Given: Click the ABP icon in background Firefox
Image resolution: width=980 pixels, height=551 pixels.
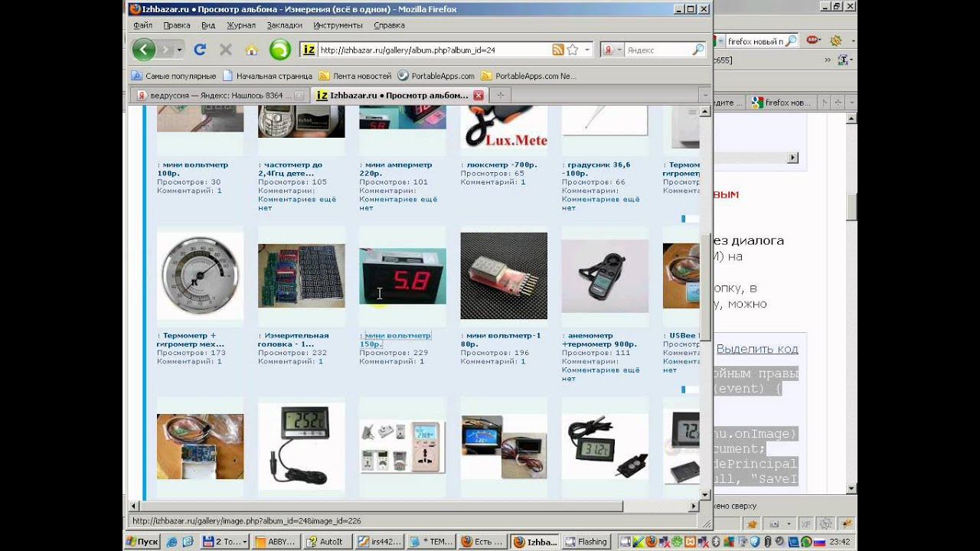Looking at the screenshot, I should (815, 41).
